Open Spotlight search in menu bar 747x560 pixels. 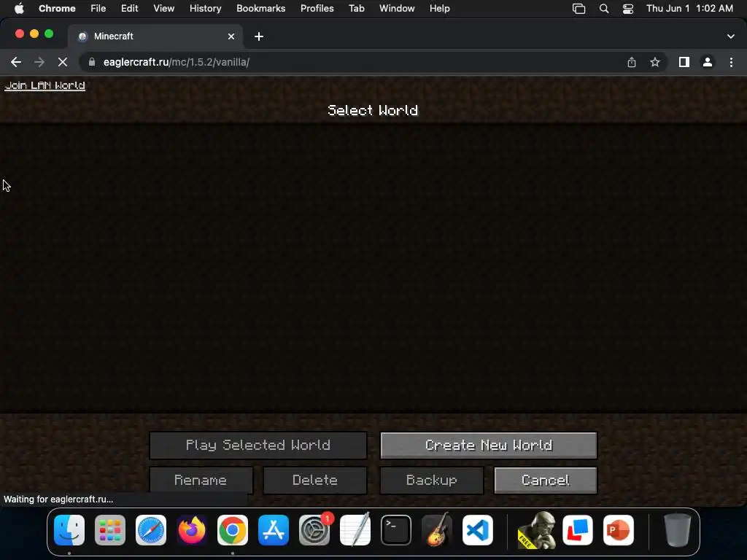(603, 9)
